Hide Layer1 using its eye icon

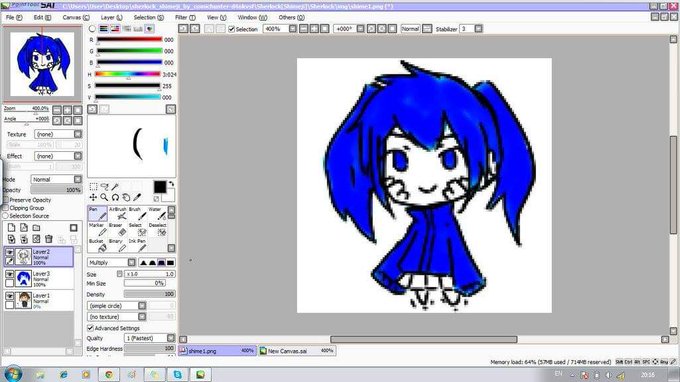tap(10, 296)
